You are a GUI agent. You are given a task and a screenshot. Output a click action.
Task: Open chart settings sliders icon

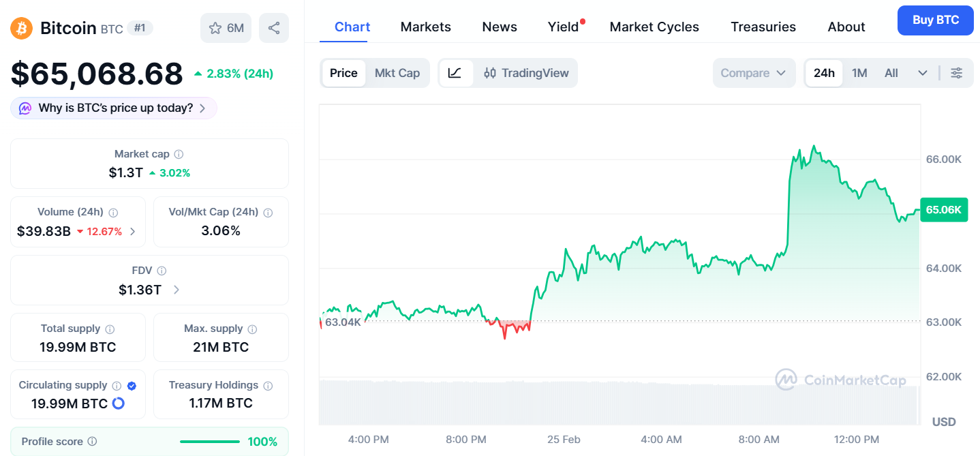pyautogui.click(x=957, y=73)
